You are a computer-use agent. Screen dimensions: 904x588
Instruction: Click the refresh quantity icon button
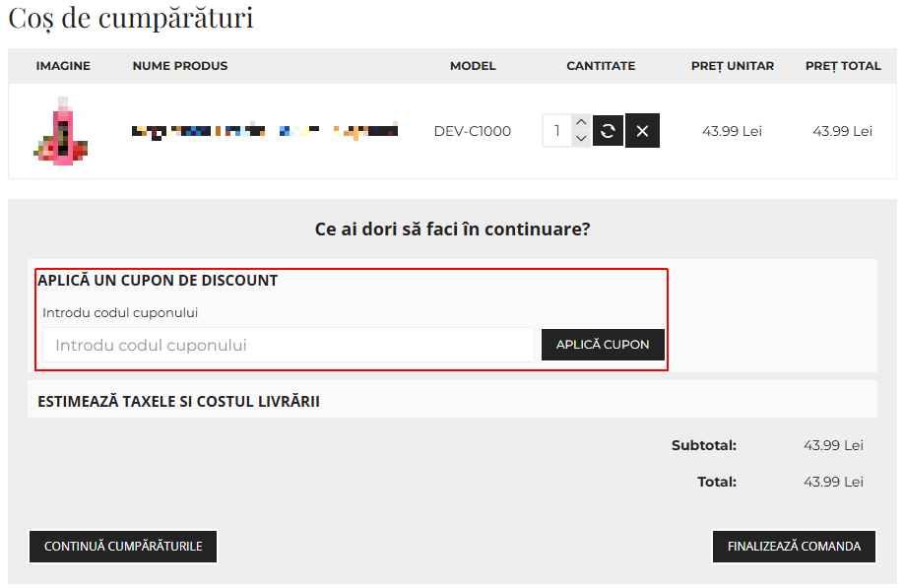(608, 131)
